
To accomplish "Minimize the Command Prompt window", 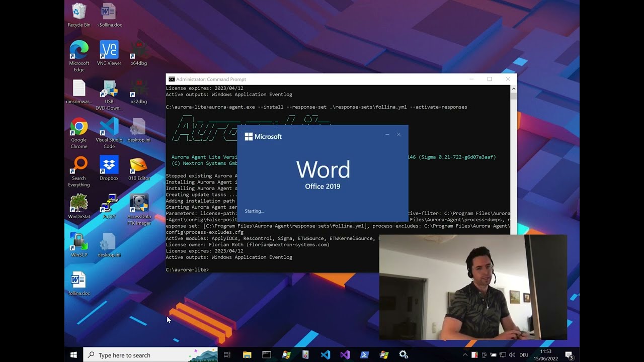I will [x=471, y=79].
